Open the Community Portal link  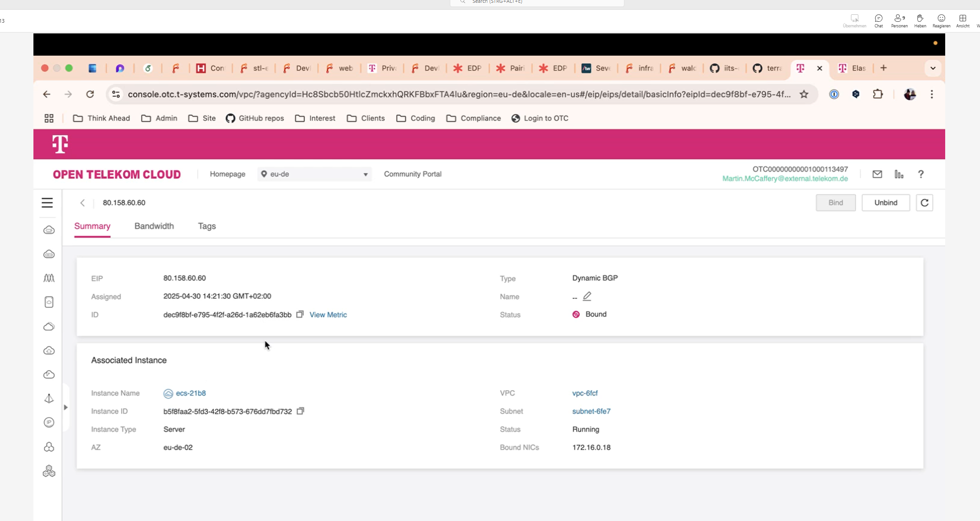pyautogui.click(x=412, y=174)
